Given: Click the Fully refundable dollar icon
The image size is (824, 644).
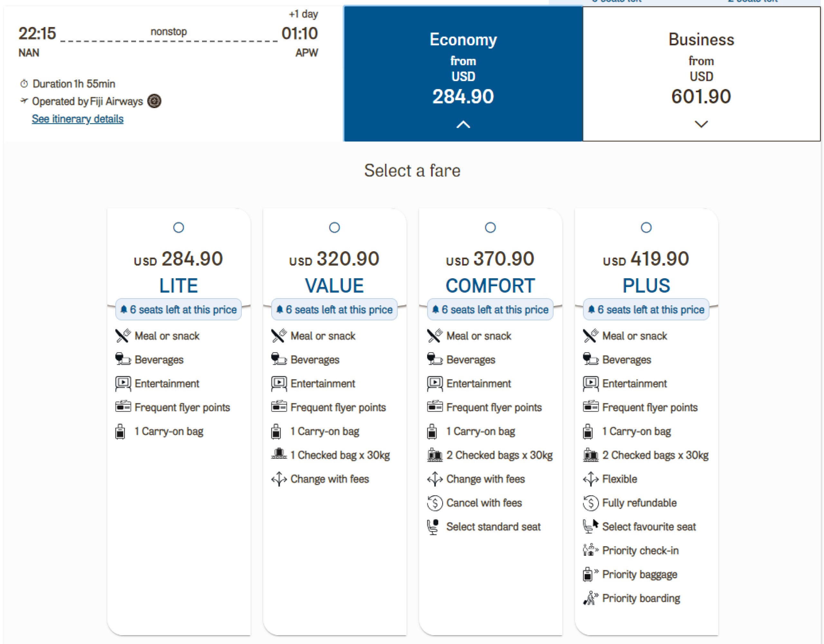Looking at the screenshot, I should point(590,502).
